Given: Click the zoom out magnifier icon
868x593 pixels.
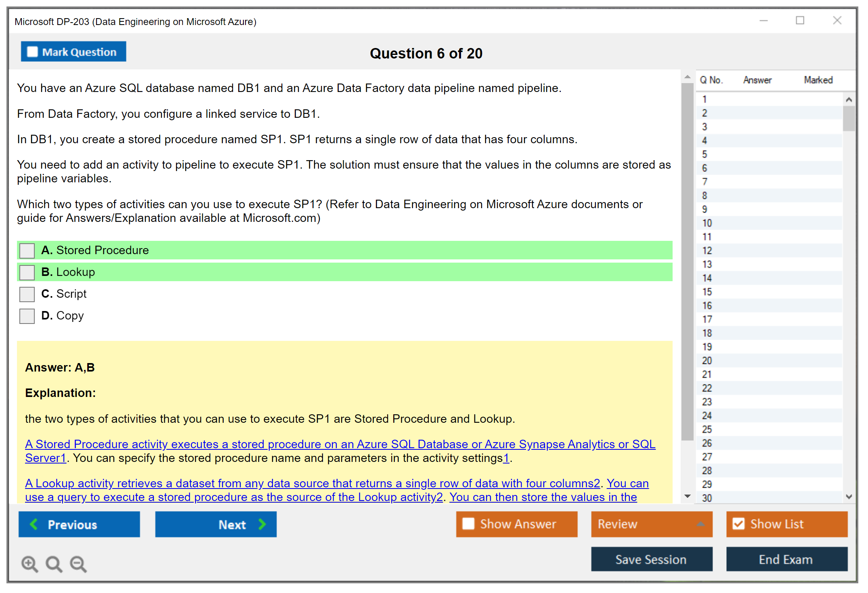Looking at the screenshot, I should 78,564.
